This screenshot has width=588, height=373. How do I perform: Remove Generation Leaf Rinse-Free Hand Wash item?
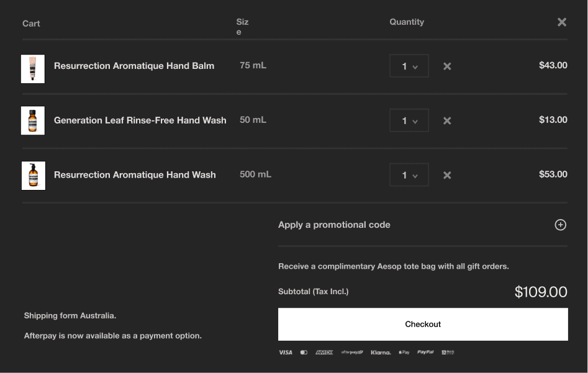(x=447, y=121)
